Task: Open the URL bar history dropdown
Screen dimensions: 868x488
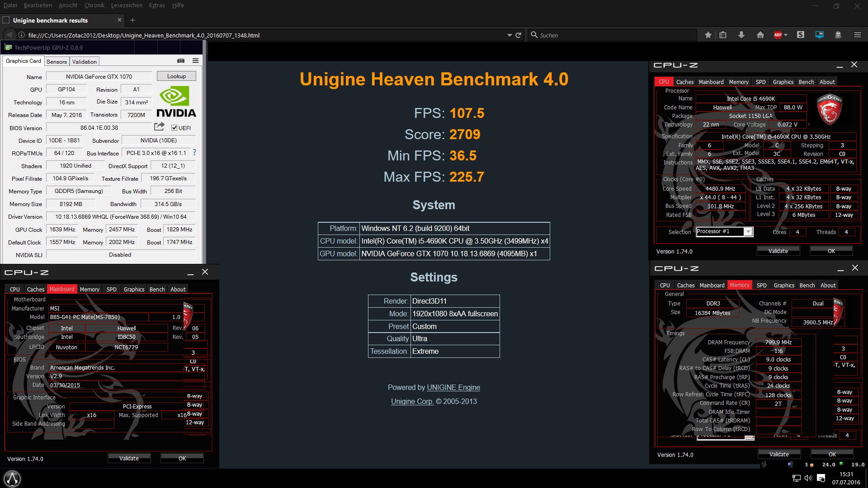Action: pos(509,35)
